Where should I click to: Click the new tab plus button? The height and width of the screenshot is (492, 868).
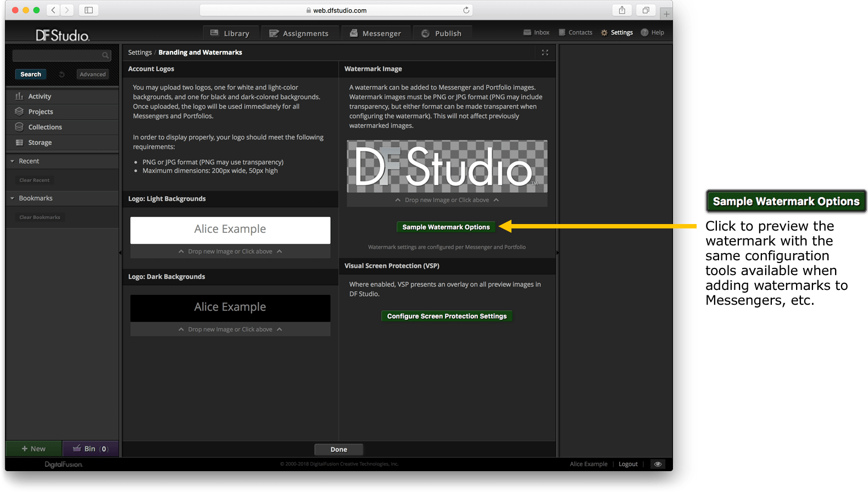click(x=666, y=14)
